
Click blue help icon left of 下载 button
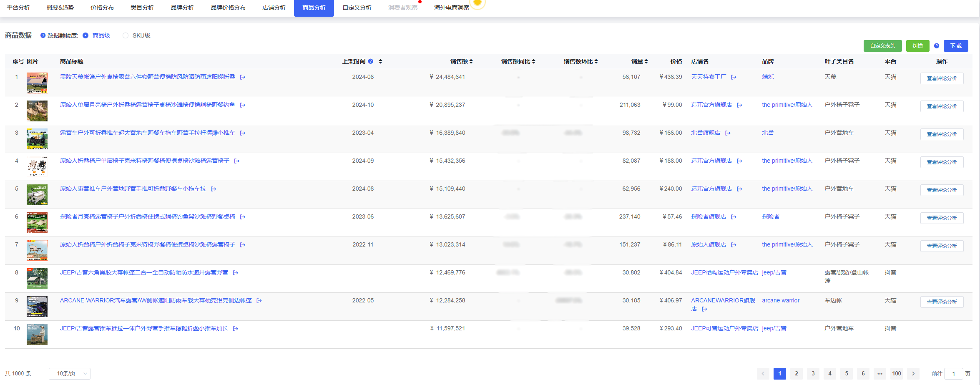coord(937,46)
